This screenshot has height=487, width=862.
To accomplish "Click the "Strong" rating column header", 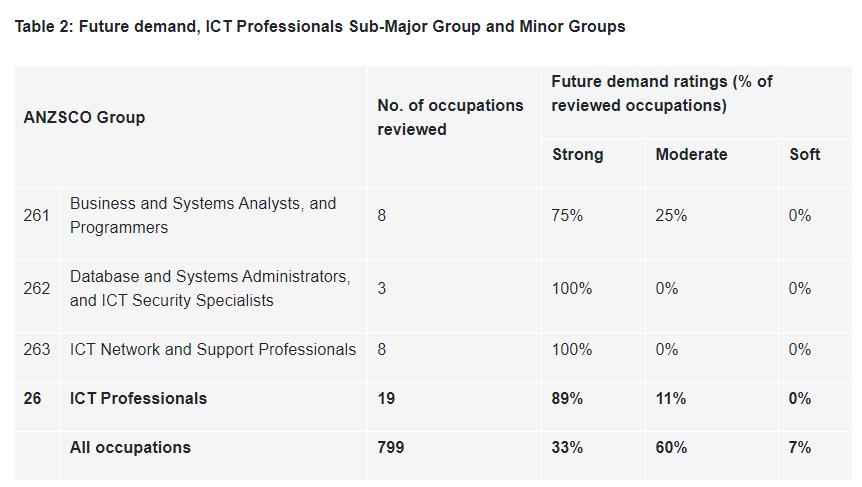I will 578,154.
